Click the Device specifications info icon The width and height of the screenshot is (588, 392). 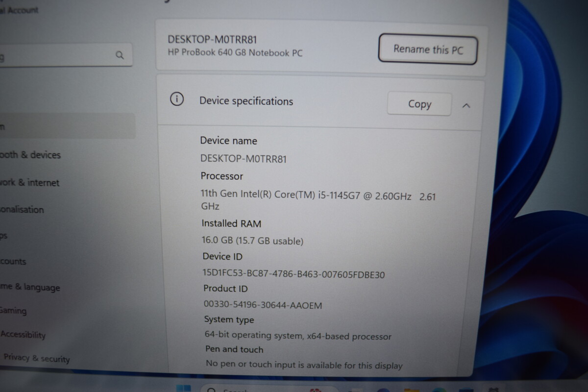click(x=176, y=99)
